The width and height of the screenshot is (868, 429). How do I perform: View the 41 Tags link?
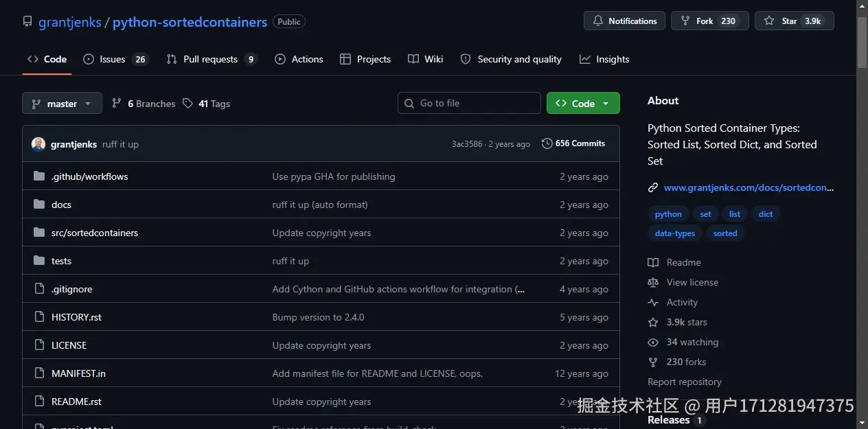206,104
